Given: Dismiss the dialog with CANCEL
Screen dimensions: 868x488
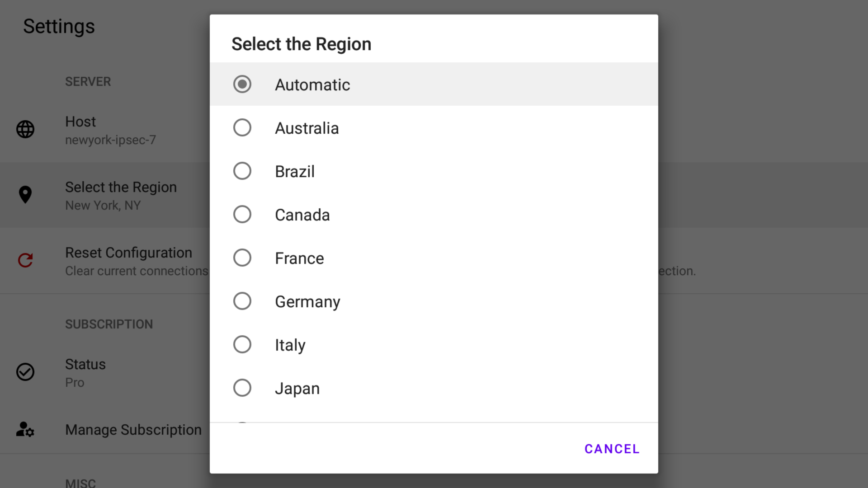Looking at the screenshot, I should [611, 449].
